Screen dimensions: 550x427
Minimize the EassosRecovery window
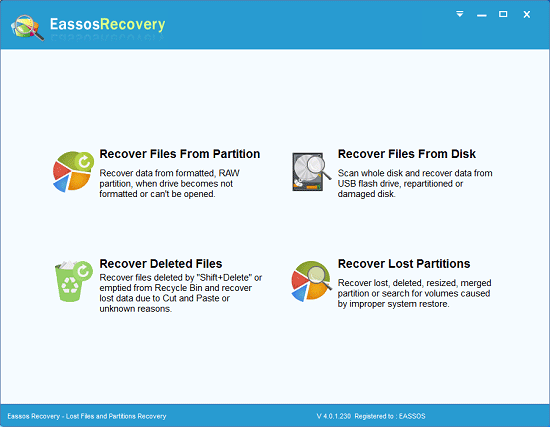482,15
